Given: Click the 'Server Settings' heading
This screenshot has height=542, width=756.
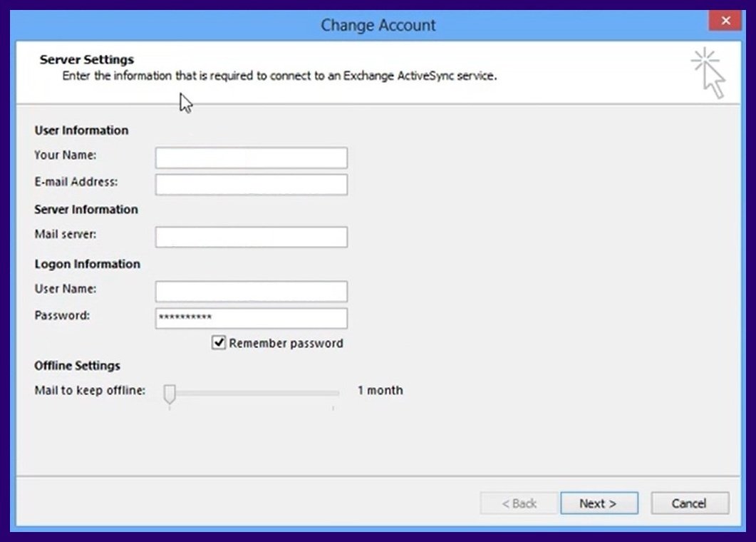Looking at the screenshot, I should click(x=87, y=59).
